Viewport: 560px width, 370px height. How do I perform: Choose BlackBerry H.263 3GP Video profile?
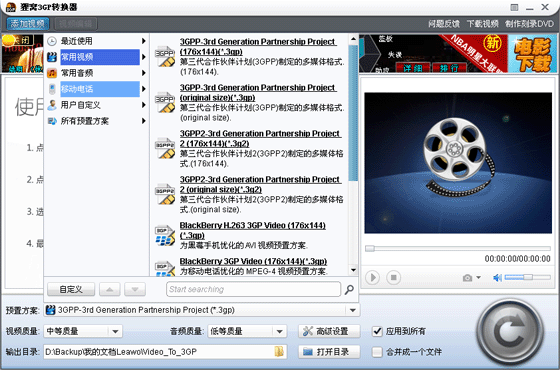pos(252,230)
